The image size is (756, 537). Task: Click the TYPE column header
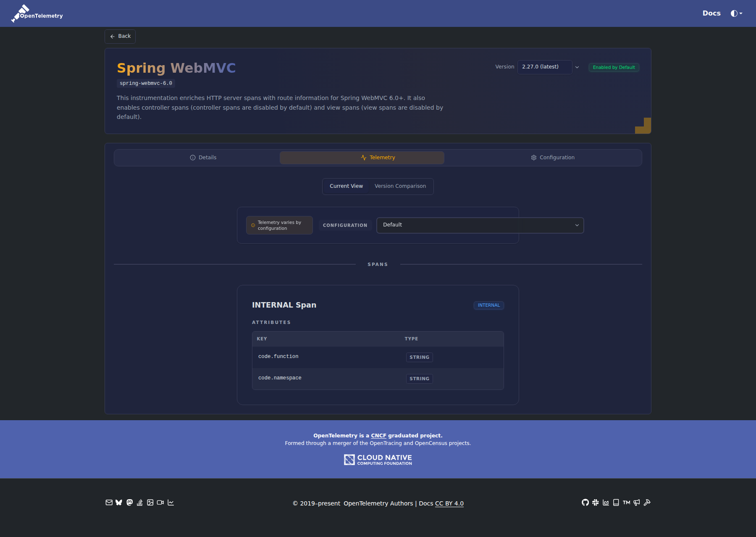click(x=411, y=339)
